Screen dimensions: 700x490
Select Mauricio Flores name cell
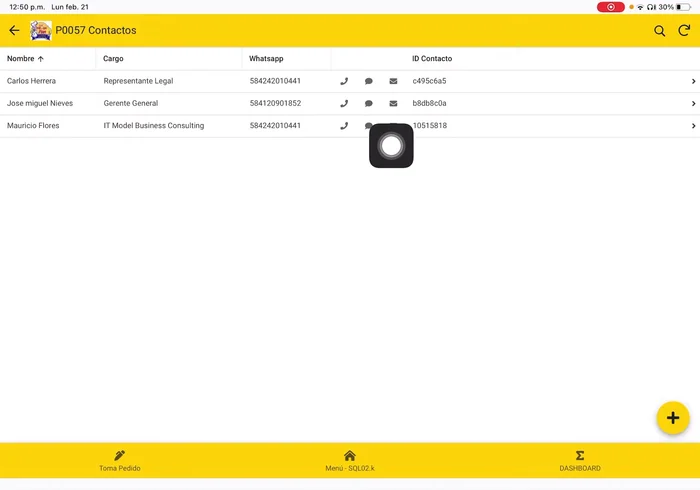(x=33, y=125)
